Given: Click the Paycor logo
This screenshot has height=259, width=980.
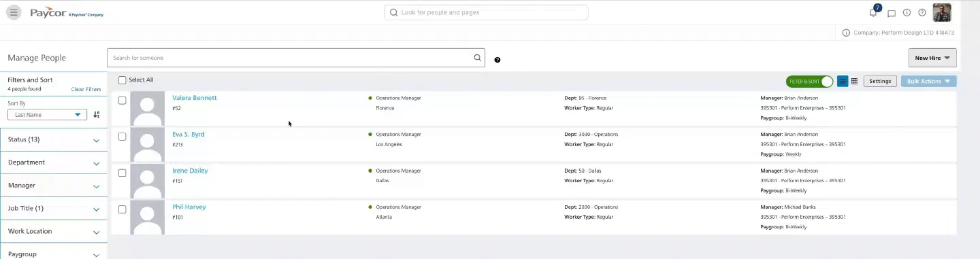Looking at the screenshot, I should (x=67, y=13).
